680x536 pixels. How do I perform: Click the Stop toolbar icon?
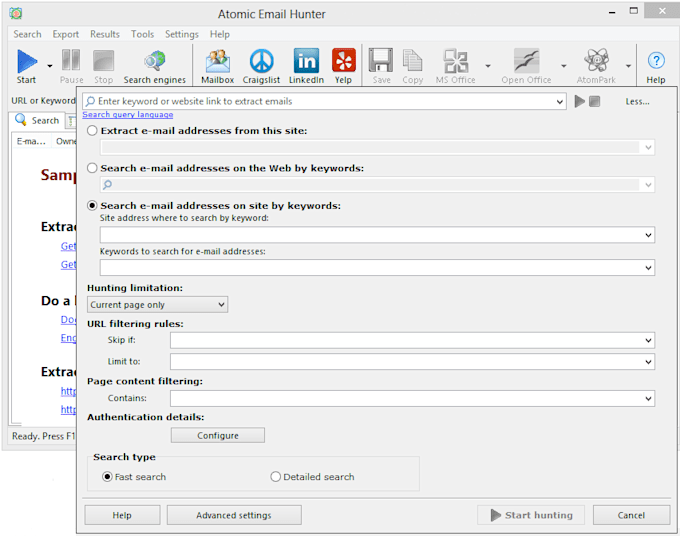click(x=104, y=60)
